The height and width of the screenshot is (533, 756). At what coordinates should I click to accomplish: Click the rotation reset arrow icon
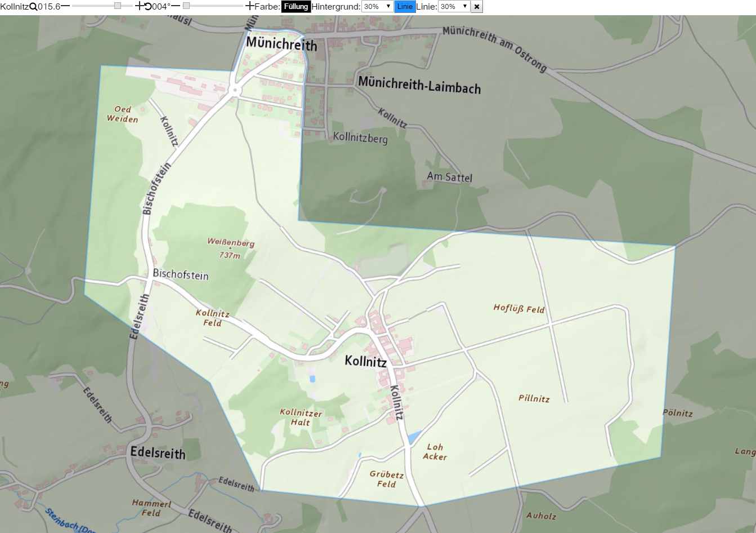[x=148, y=7]
